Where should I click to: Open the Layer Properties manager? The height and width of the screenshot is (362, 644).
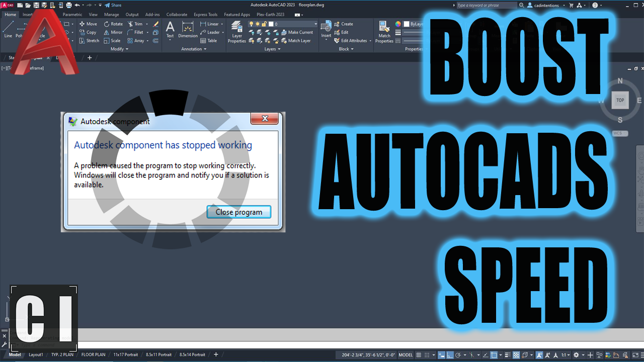236,32
